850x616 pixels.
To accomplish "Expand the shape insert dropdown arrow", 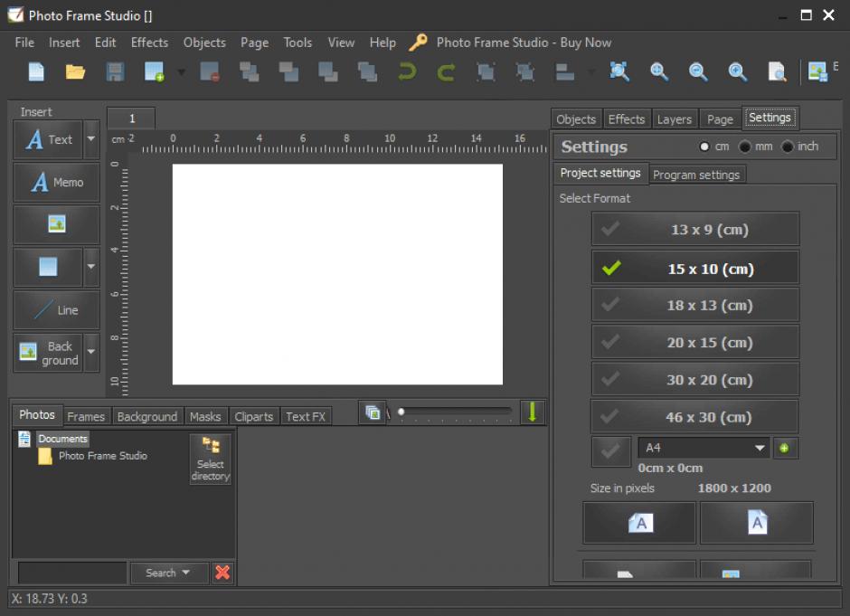I will click(x=91, y=267).
